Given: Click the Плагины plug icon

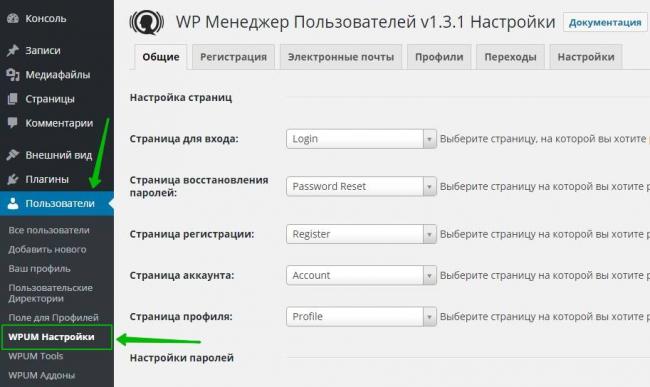Looking at the screenshot, I should (13, 179).
